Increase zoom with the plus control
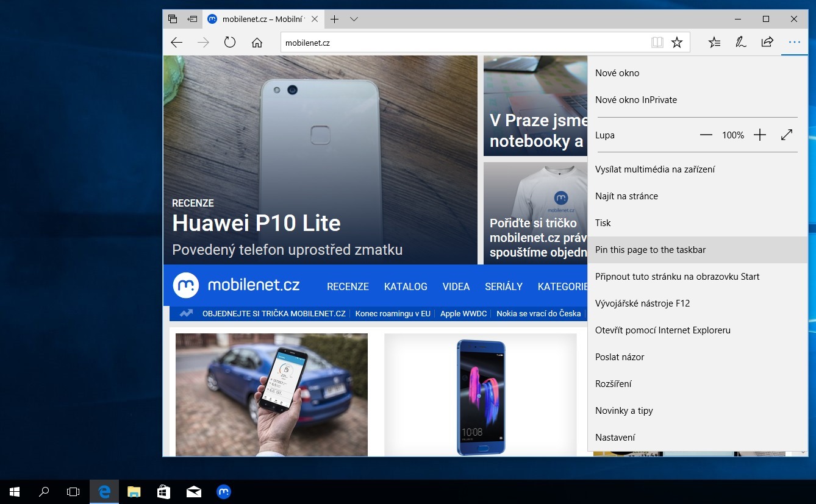816x504 pixels. coord(760,135)
